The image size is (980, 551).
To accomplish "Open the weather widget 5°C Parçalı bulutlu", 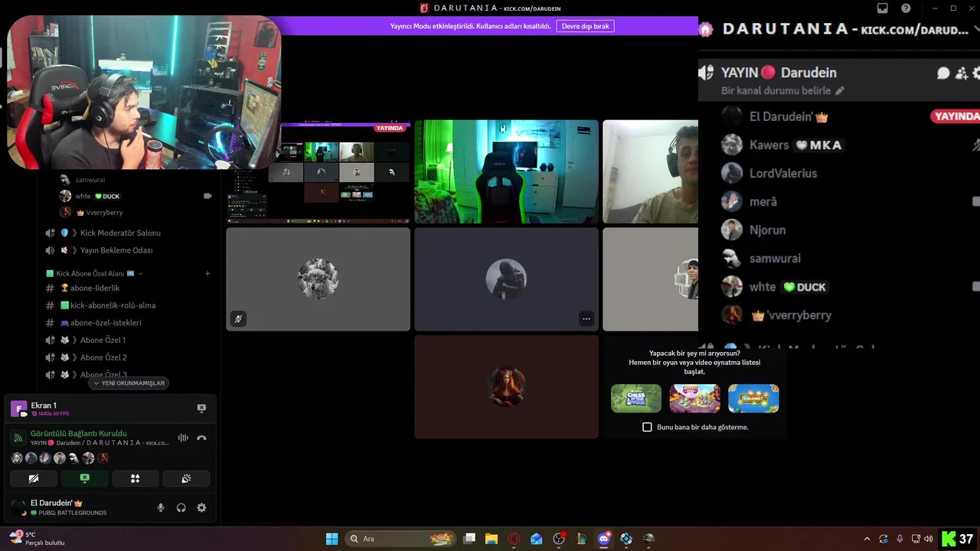I will 37,539.
